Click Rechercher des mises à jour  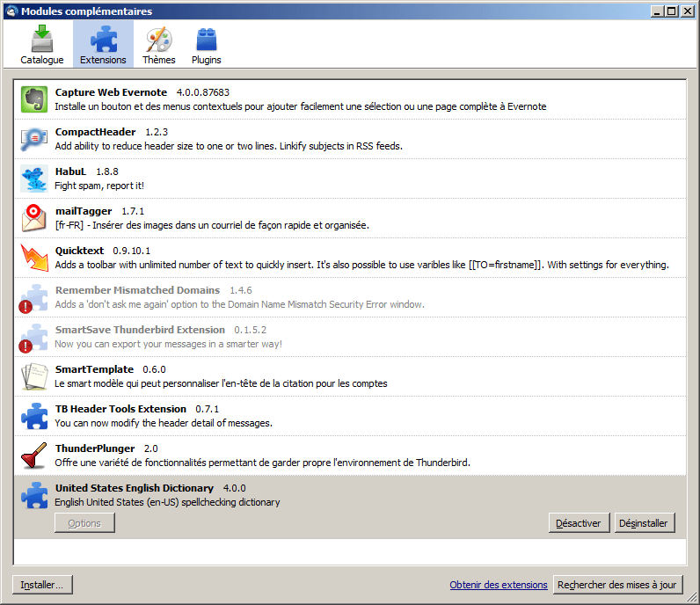[618, 585]
